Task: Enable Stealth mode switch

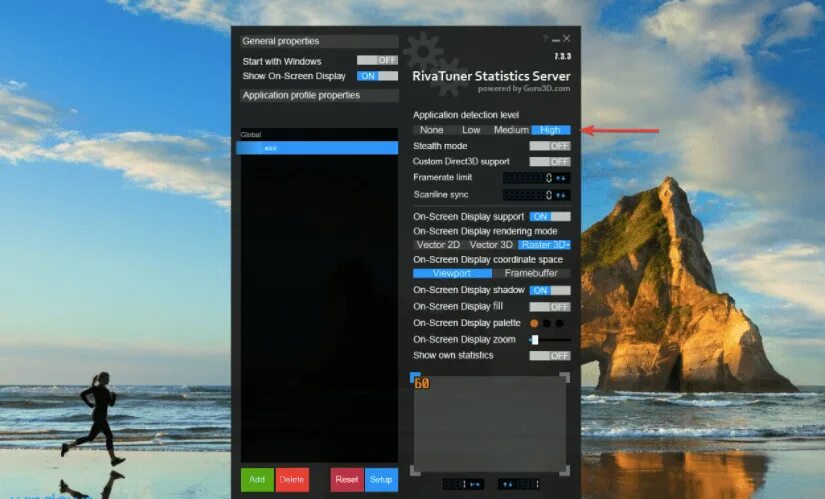Action: 550,146
